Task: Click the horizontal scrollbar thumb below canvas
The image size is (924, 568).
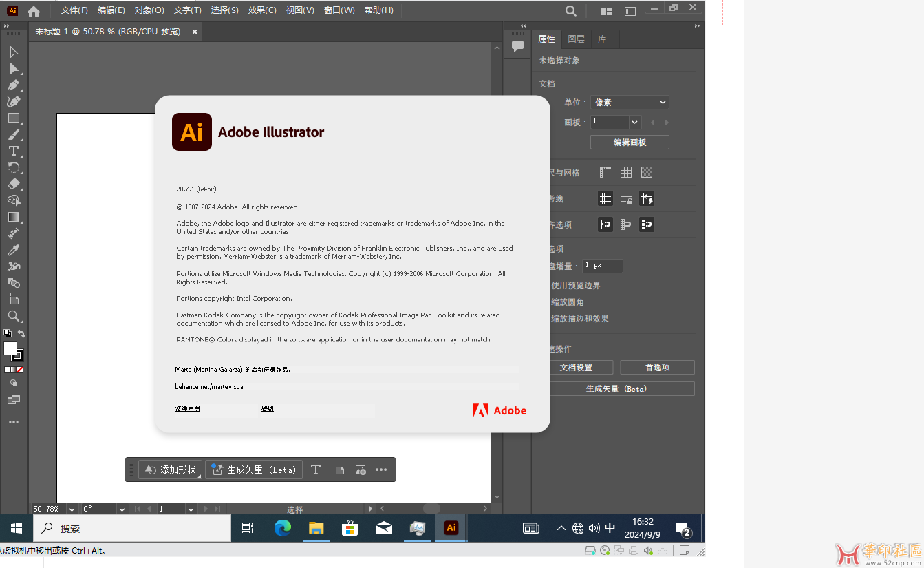Action: (431, 509)
